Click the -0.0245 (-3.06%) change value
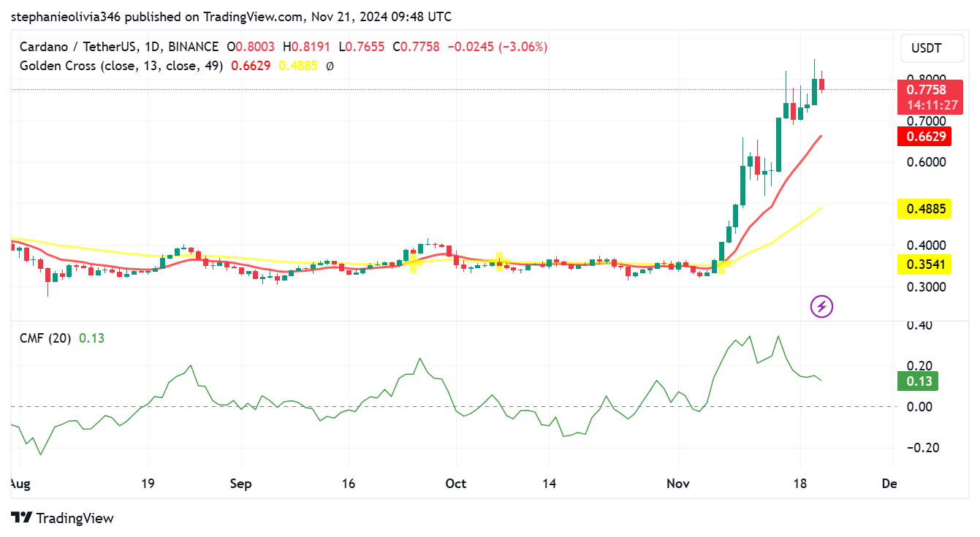 point(497,47)
